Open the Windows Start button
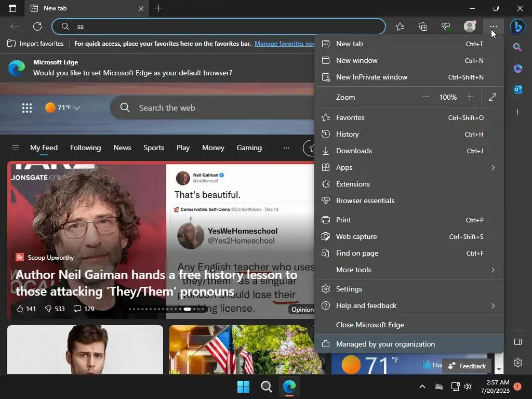This screenshot has width=532, height=399. tap(243, 387)
